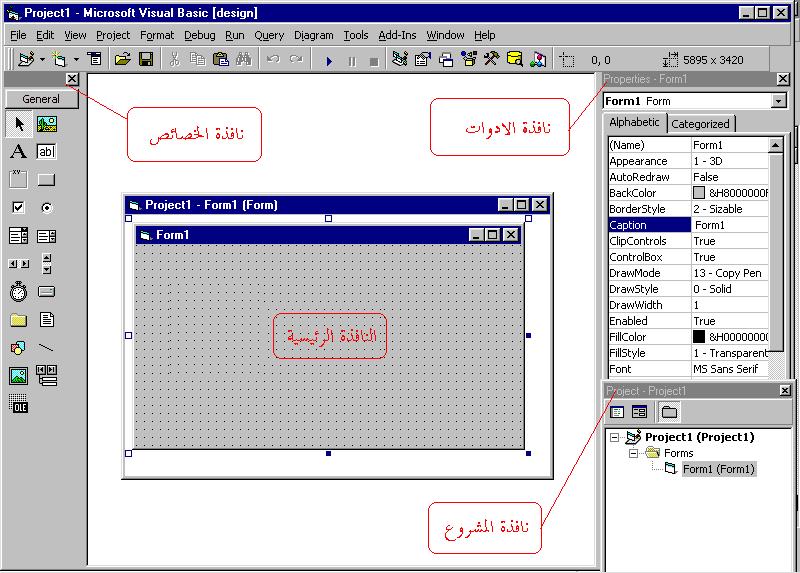Switch to the Alphabetic properties tab

634,122
